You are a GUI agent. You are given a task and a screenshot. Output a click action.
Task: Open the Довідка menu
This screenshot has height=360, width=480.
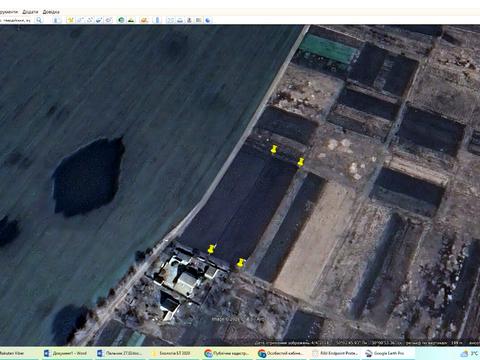click(x=51, y=12)
